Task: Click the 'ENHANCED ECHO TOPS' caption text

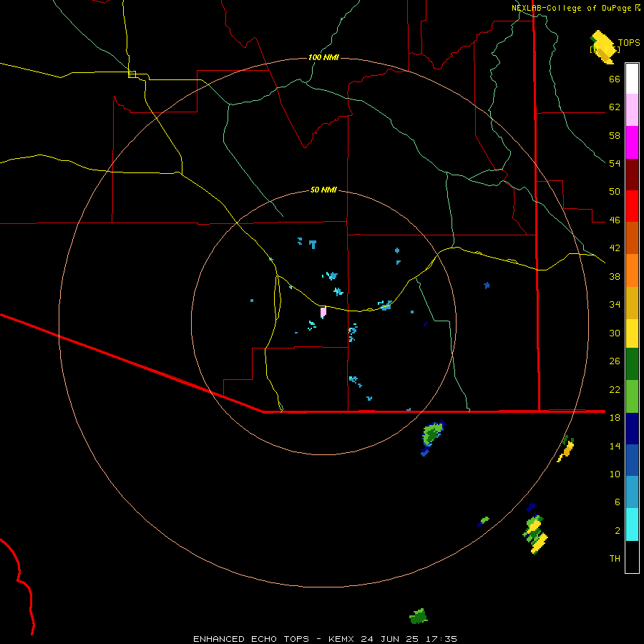Action: point(251,639)
